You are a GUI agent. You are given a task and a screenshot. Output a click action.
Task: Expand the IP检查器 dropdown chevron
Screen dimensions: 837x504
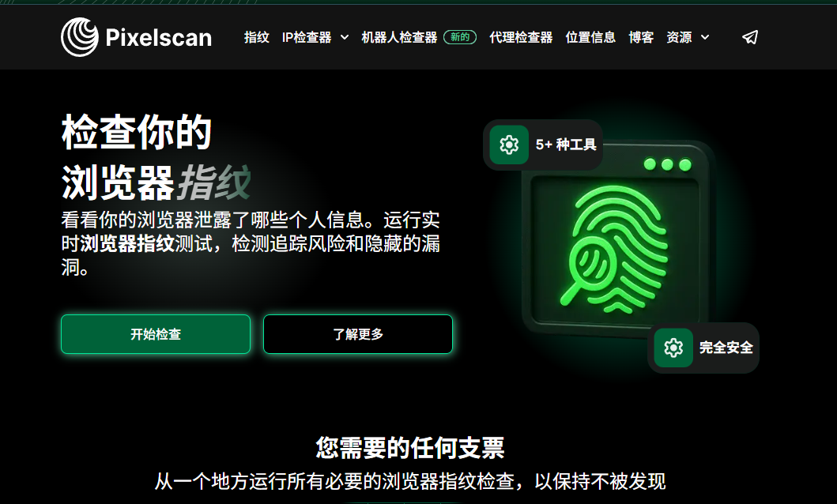(x=345, y=37)
